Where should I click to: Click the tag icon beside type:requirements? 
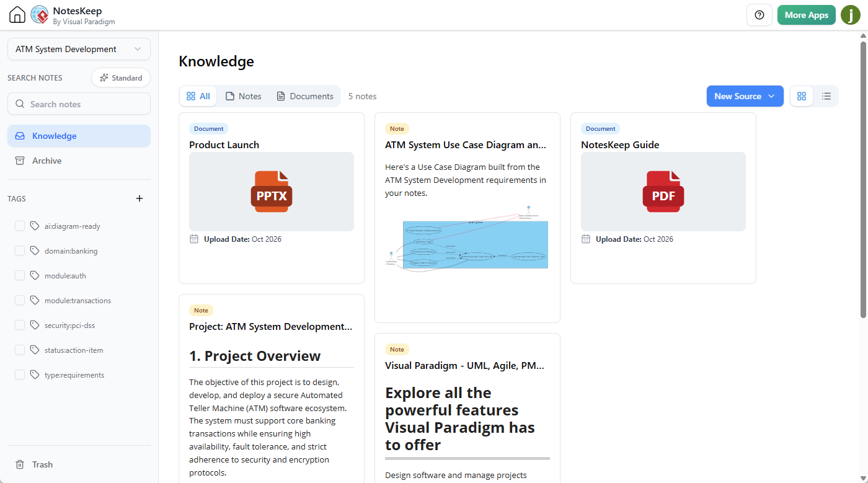(x=35, y=374)
